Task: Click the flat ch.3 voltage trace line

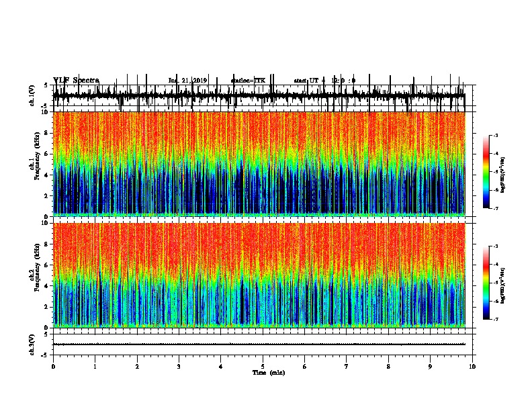Action: click(259, 345)
